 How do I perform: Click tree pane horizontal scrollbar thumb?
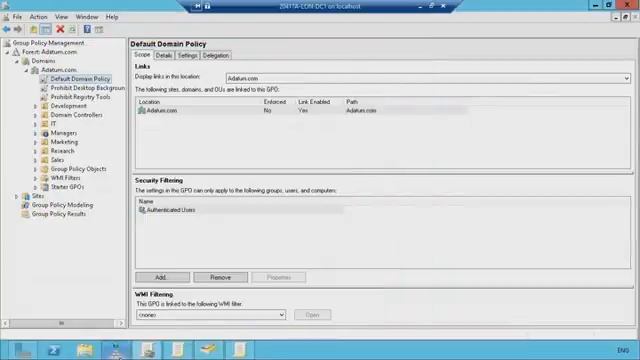tap(61, 323)
